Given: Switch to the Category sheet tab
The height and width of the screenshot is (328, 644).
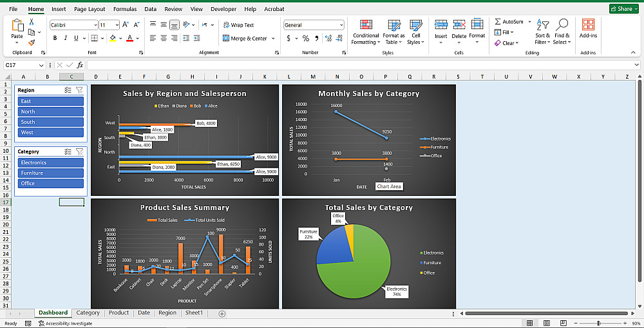Looking at the screenshot, I should (88, 313).
